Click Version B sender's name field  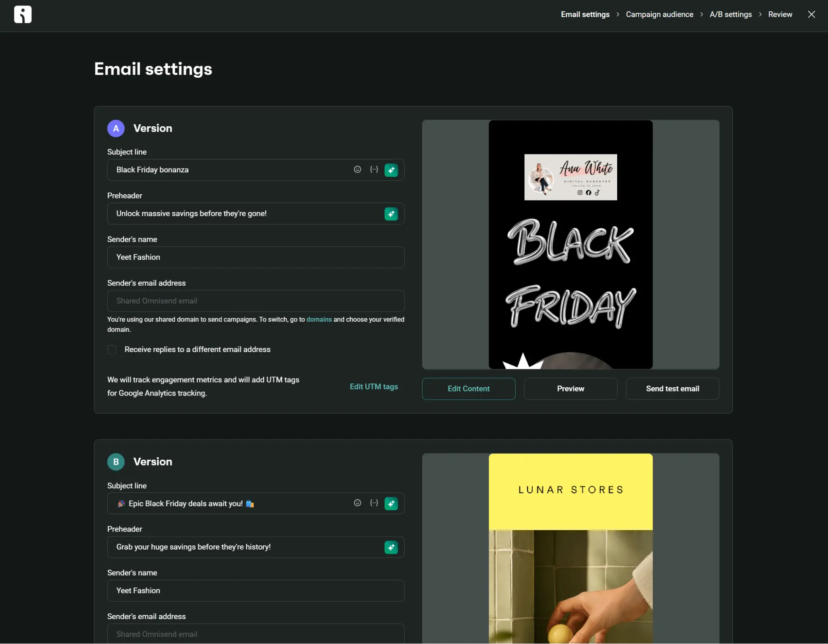256,591
